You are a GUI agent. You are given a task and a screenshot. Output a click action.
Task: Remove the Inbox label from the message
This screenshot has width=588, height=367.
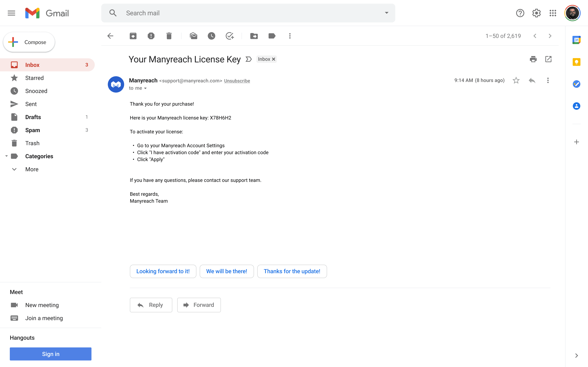coord(274,59)
